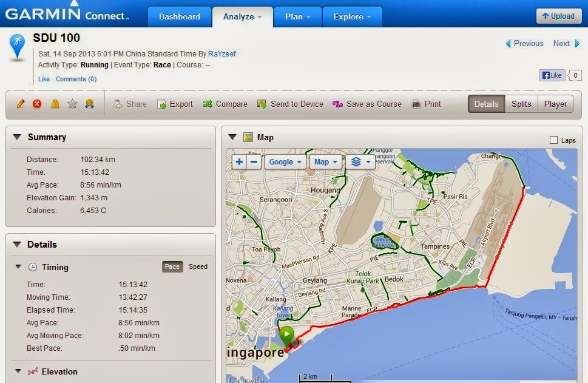The width and height of the screenshot is (588, 383).
Task: Zoom in the map with plus button
Action: click(239, 162)
